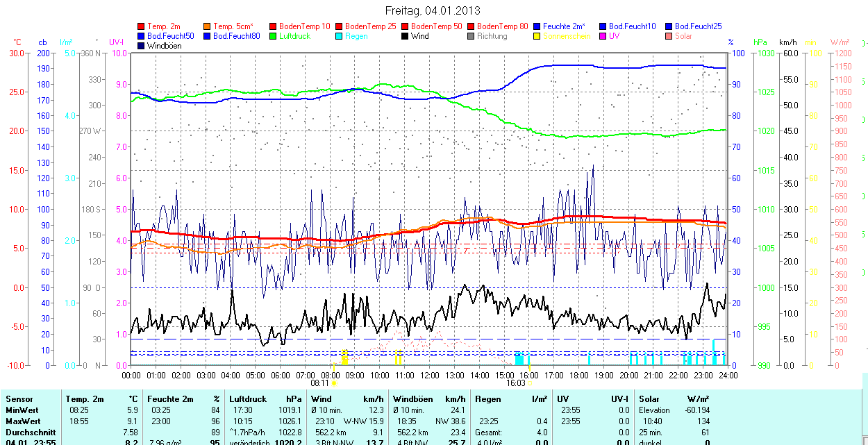Click the 12:00 time axis label
The image size is (868, 445).
[429, 375]
